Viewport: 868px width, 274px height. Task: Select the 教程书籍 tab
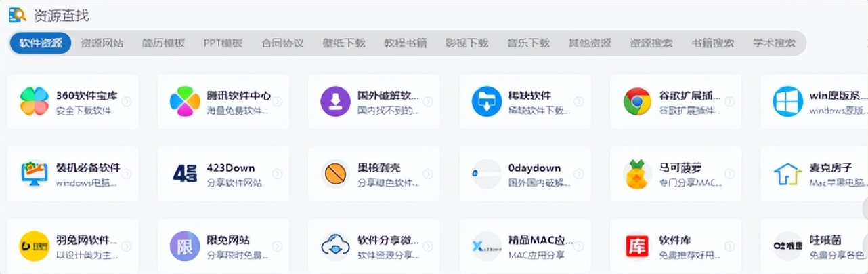(406, 43)
